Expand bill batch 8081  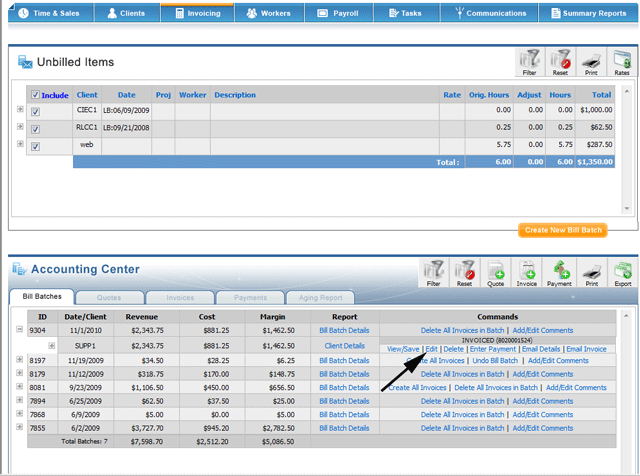(19, 386)
